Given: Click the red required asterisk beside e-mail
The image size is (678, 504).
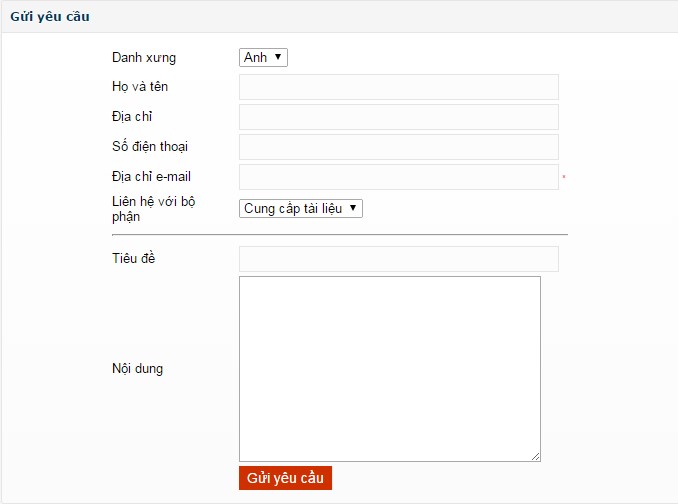Looking at the screenshot, I should click(x=564, y=178).
